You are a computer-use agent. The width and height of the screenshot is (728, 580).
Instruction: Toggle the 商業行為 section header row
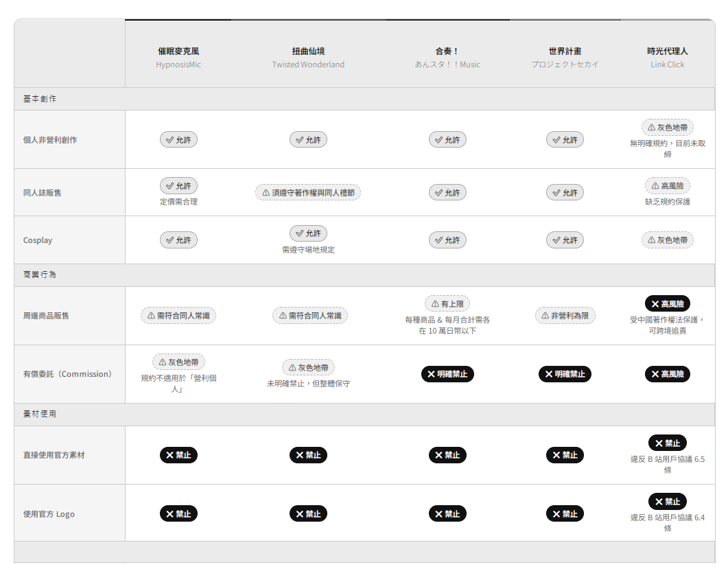click(40, 275)
